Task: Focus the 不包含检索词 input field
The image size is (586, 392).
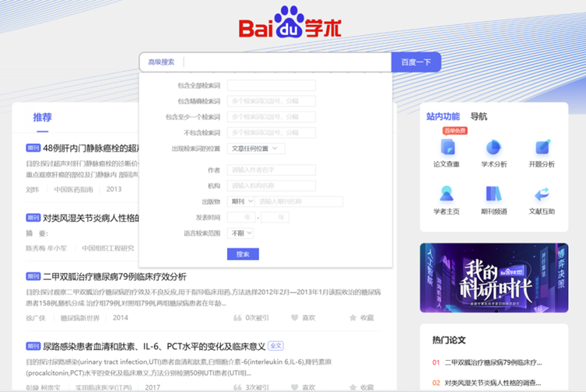Action: tap(272, 133)
